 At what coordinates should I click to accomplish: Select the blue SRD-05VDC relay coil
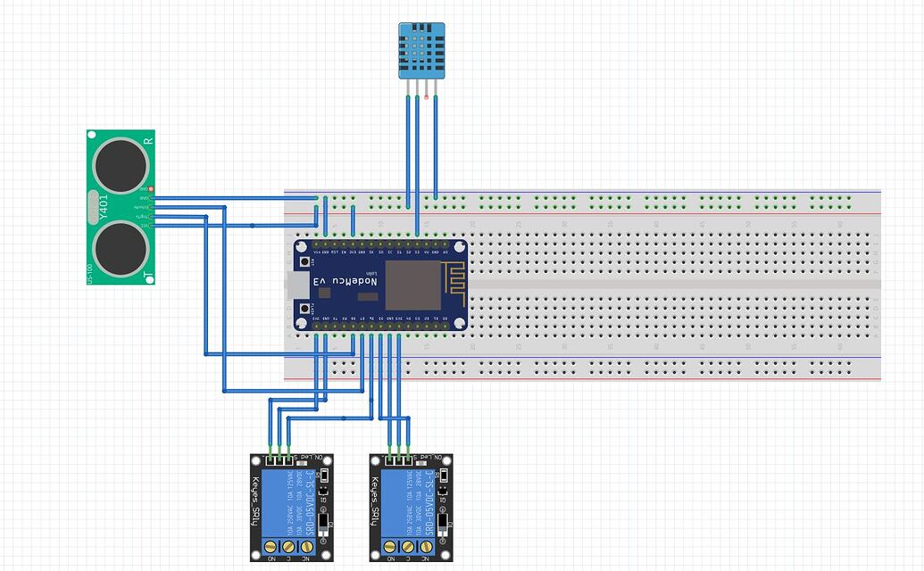(289, 501)
